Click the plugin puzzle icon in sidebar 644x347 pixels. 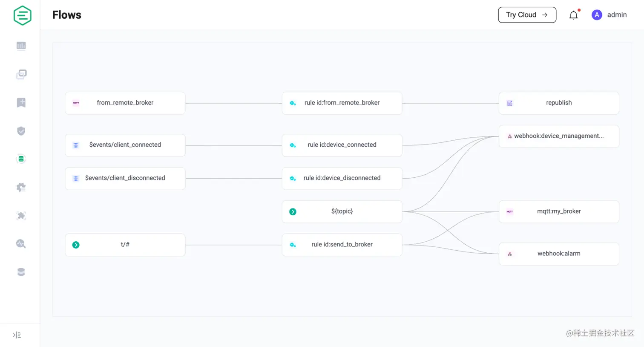pyautogui.click(x=21, y=215)
